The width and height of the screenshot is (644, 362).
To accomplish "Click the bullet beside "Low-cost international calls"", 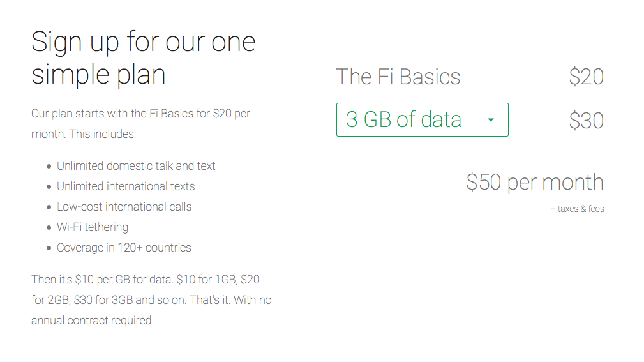I will (x=49, y=207).
